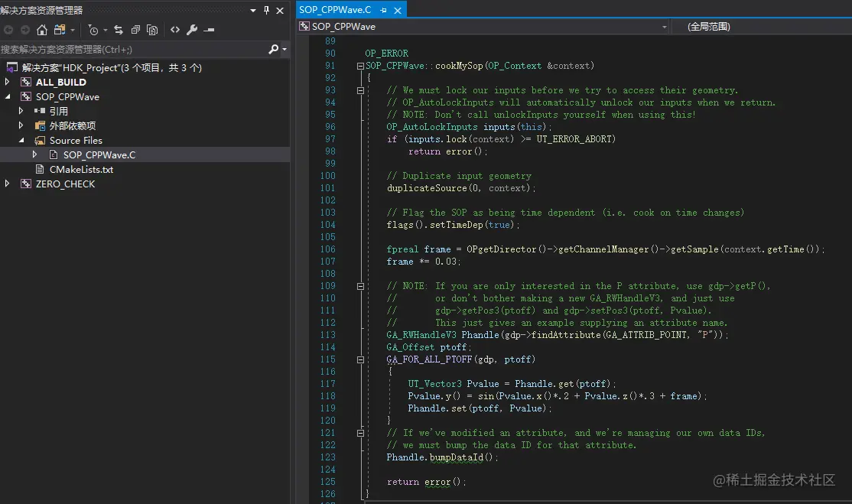Screen dimensions: 852x504
Task: Collapse the comment block at line 121
Action: (360, 433)
